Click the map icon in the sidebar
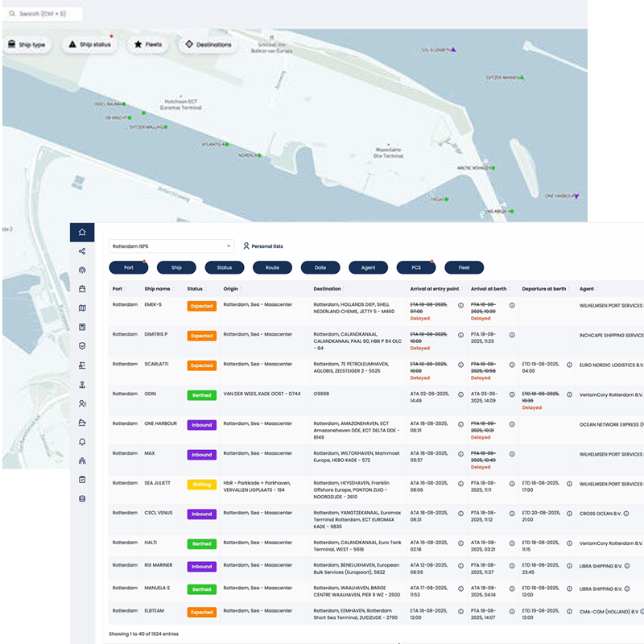This screenshot has height=644, width=644. (x=82, y=308)
